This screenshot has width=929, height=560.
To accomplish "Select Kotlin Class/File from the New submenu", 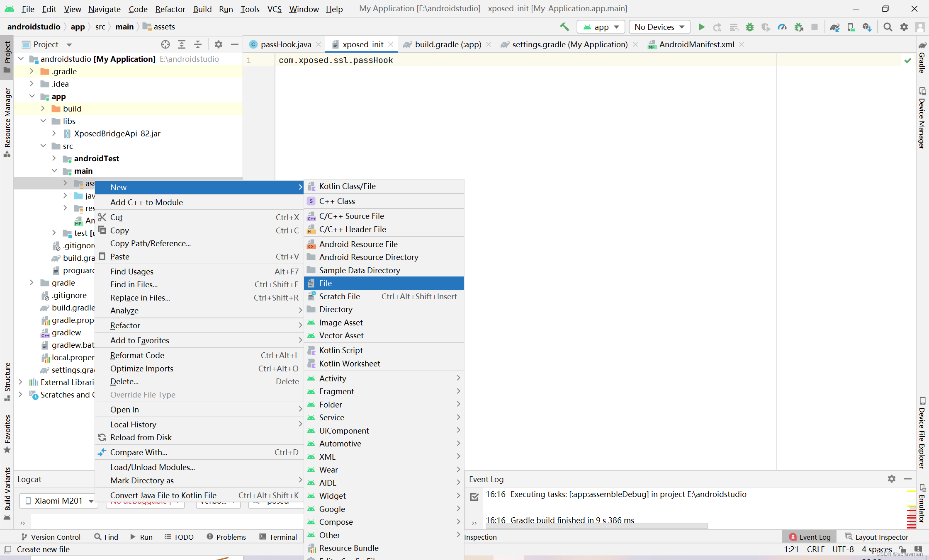I will (384, 186).
